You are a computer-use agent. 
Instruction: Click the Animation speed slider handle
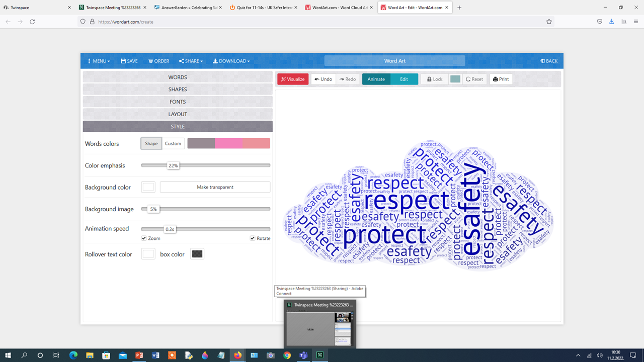coord(170,229)
